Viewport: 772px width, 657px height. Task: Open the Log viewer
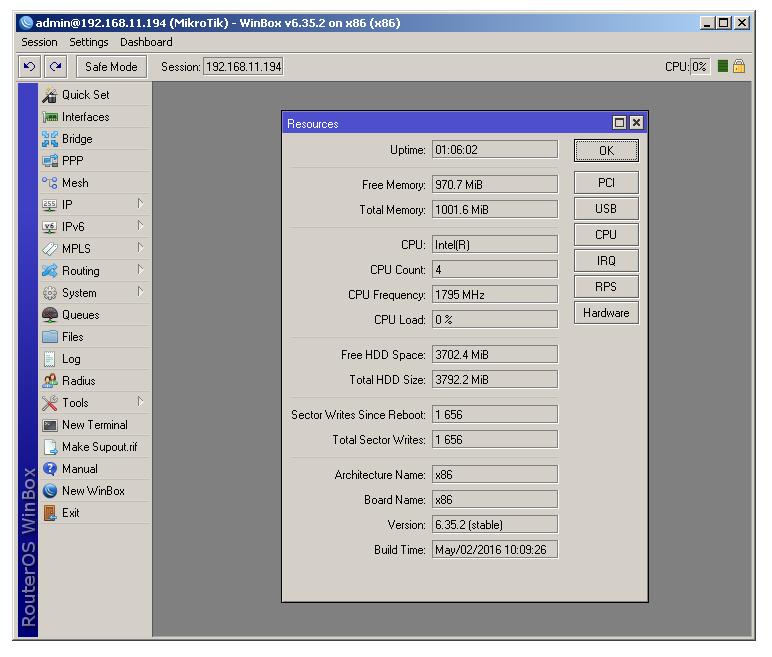point(70,359)
